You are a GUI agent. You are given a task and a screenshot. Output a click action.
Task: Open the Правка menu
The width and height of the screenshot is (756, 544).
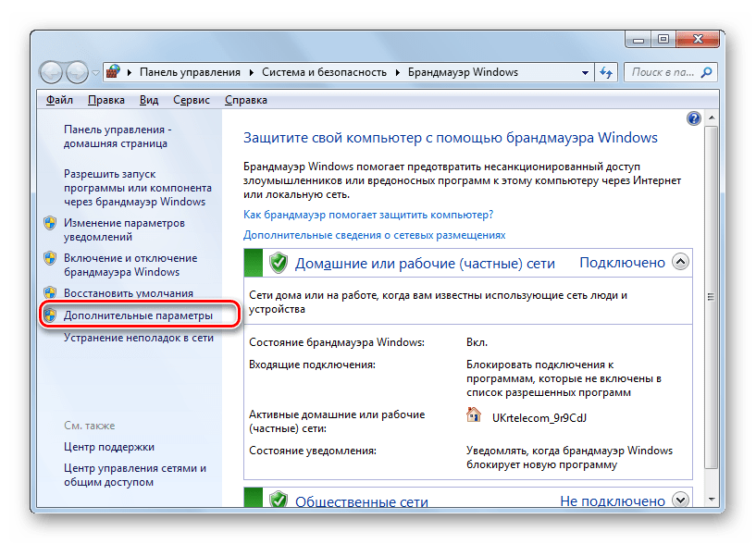[x=106, y=100]
